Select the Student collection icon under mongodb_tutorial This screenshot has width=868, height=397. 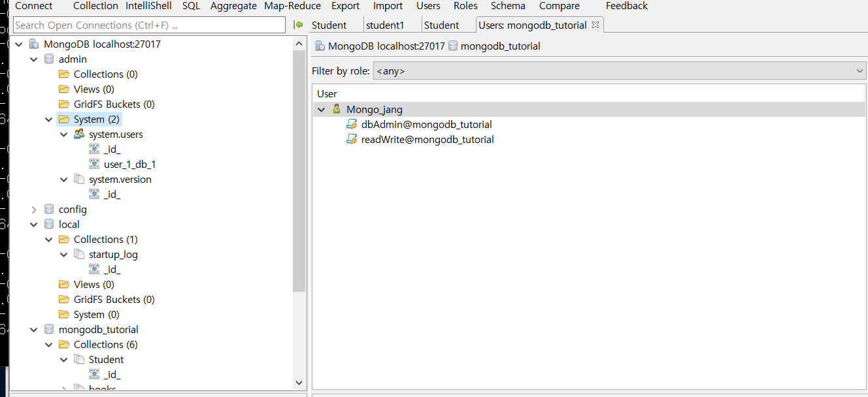click(x=79, y=359)
